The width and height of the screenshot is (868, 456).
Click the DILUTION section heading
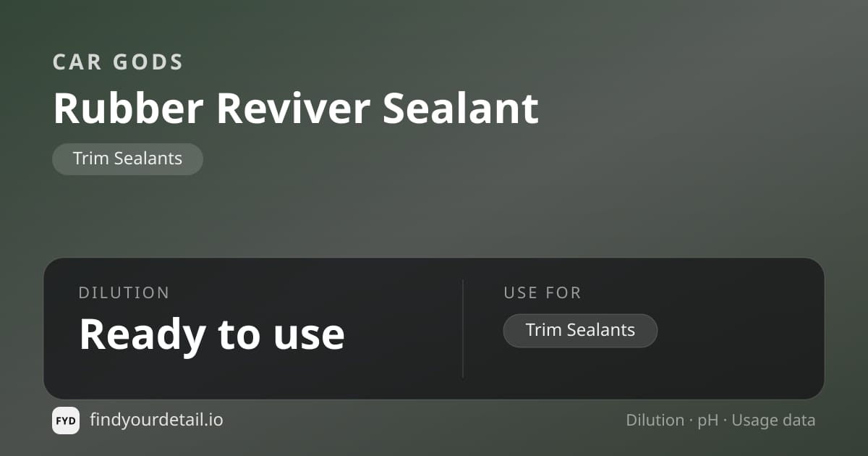click(124, 293)
